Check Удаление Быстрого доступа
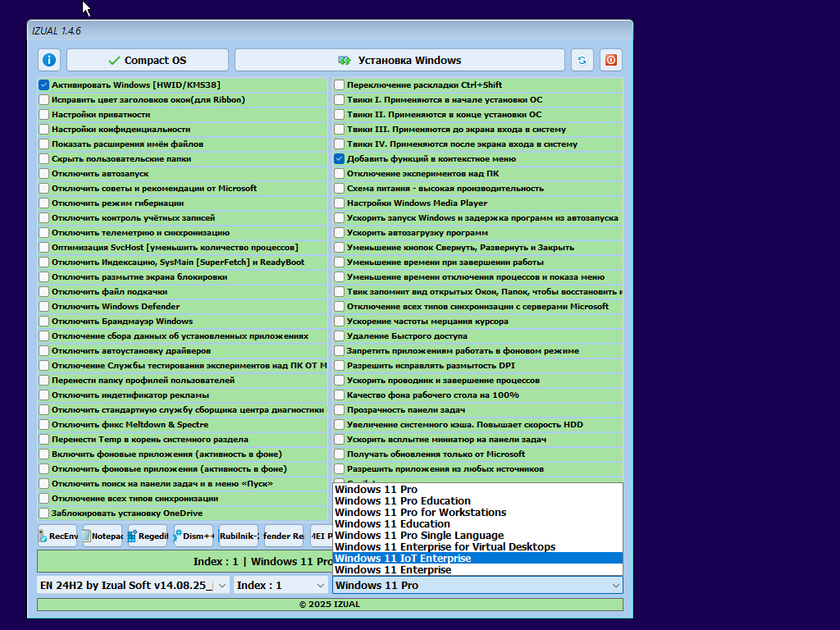Screen dimensions: 840x630 [339, 336]
